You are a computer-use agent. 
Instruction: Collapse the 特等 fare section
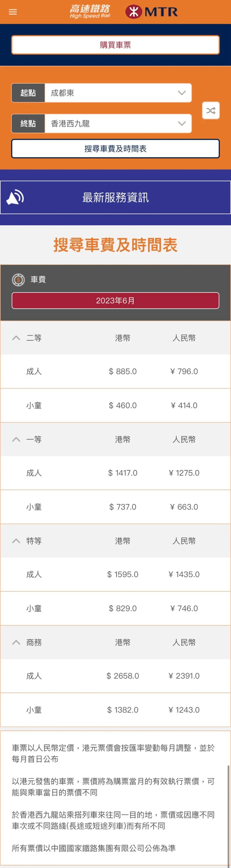point(16,541)
